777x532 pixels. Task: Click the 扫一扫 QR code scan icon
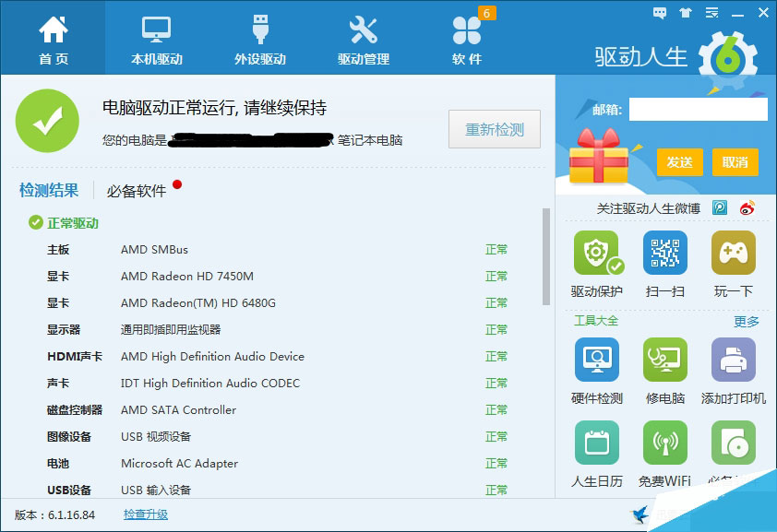tap(665, 253)
